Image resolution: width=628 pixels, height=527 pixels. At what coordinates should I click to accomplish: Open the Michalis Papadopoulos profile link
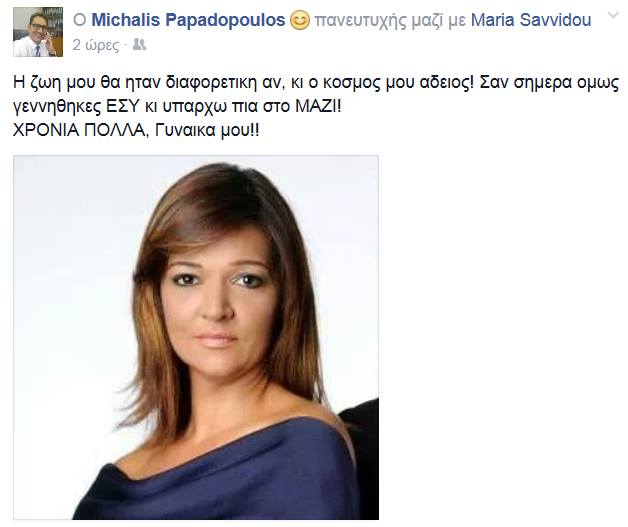(x=188, y=20)
